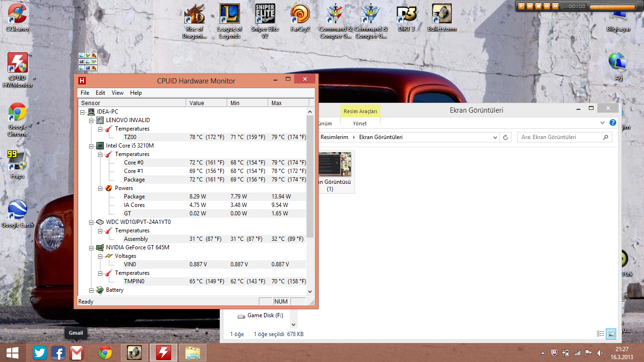Play in the media player gadget
Viewport: 644px width, 362px height.
pyautogui.click(x=521, y=6)
